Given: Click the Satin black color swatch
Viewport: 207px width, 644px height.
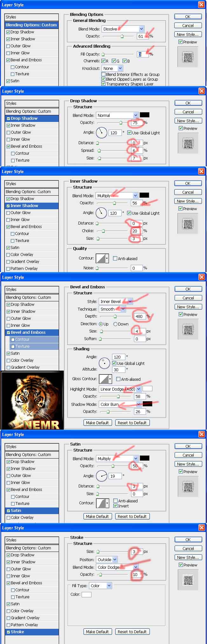Looking at the screenshot, I should 144,458.
